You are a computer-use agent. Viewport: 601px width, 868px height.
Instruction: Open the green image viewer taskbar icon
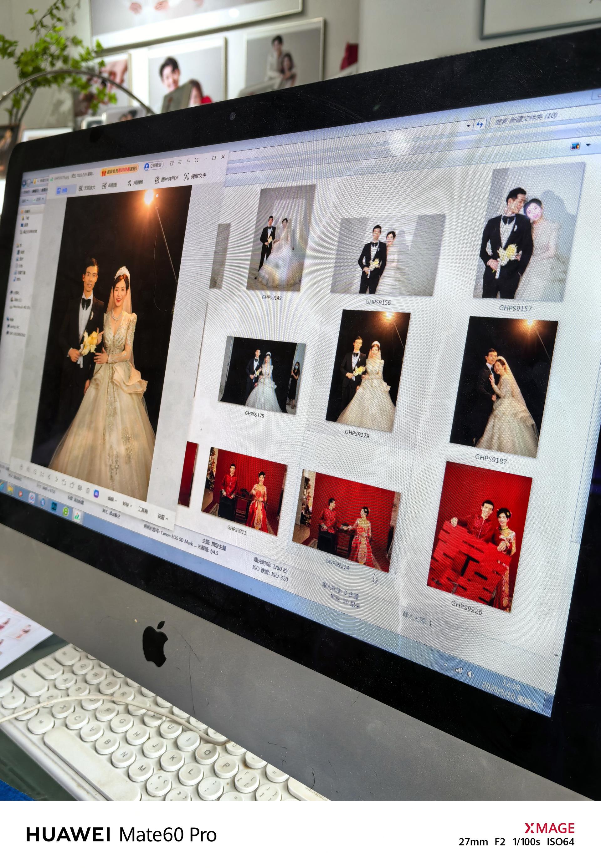[x=77, y=515]
